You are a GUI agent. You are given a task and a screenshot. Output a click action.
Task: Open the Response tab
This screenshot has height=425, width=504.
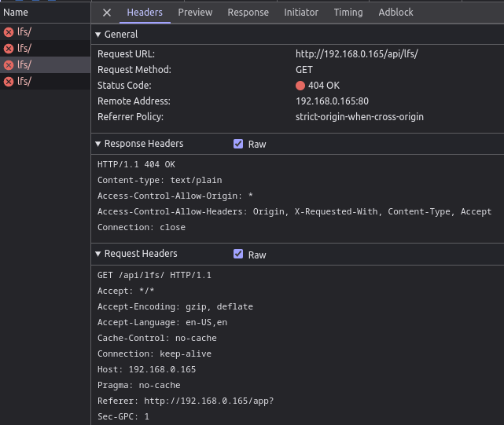248,13
